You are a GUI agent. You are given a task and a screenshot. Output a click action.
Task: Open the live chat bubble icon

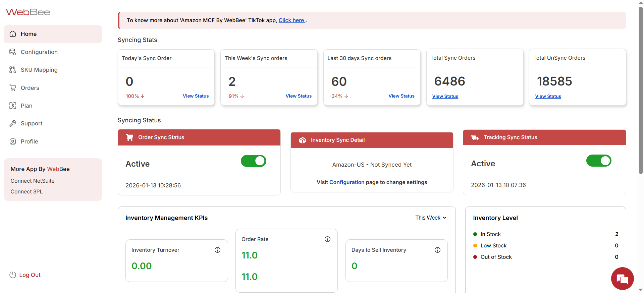coord(622,279)
